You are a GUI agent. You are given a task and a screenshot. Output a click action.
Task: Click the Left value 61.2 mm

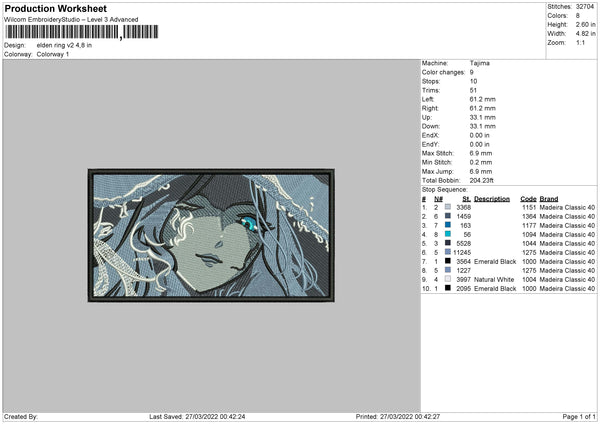[483, 99]
